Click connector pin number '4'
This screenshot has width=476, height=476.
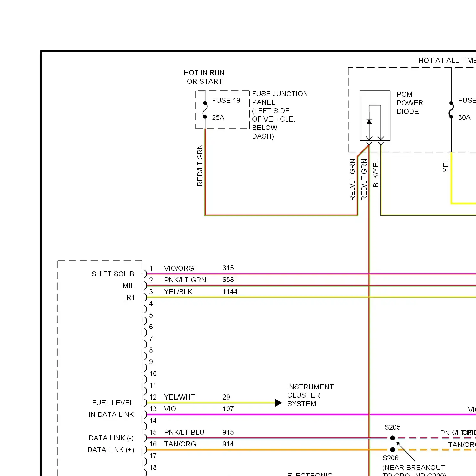(151, 303)
